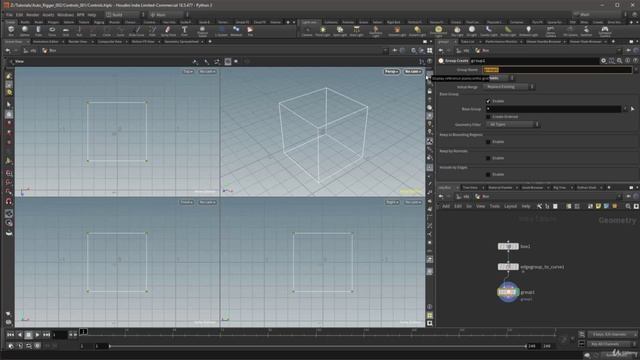Open the Base Group selector arrow
This screenshot has height=360, width=640.
point(633,109)
